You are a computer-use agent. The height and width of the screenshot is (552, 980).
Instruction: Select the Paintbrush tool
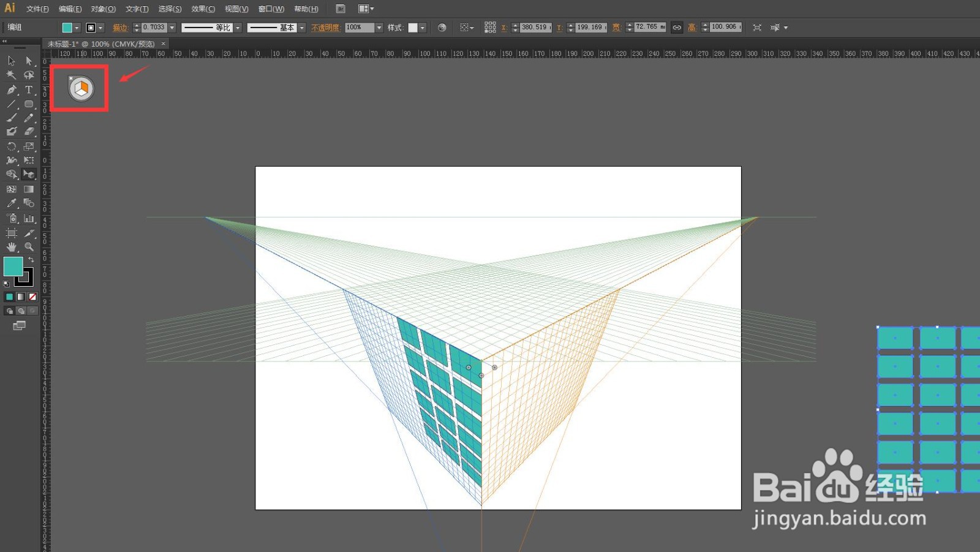point(11,118)
